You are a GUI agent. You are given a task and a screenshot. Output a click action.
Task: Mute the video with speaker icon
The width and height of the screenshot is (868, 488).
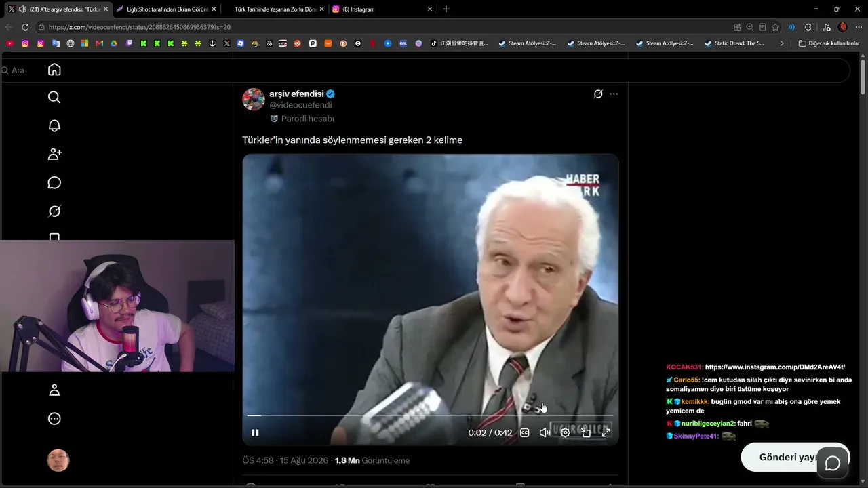tap(545, 432)
